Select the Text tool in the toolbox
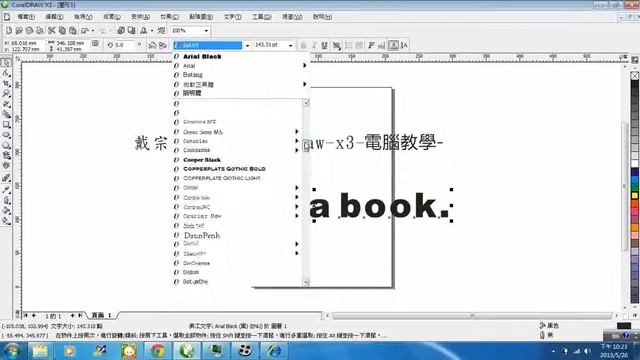 point(6,166)
